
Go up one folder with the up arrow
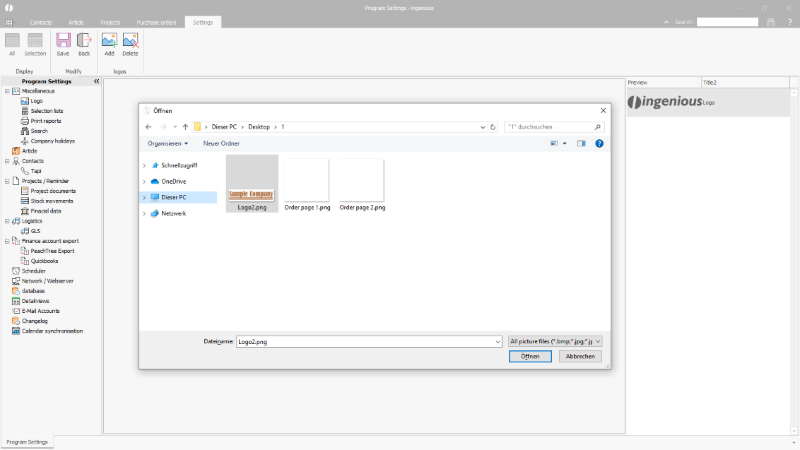point(186,127)
